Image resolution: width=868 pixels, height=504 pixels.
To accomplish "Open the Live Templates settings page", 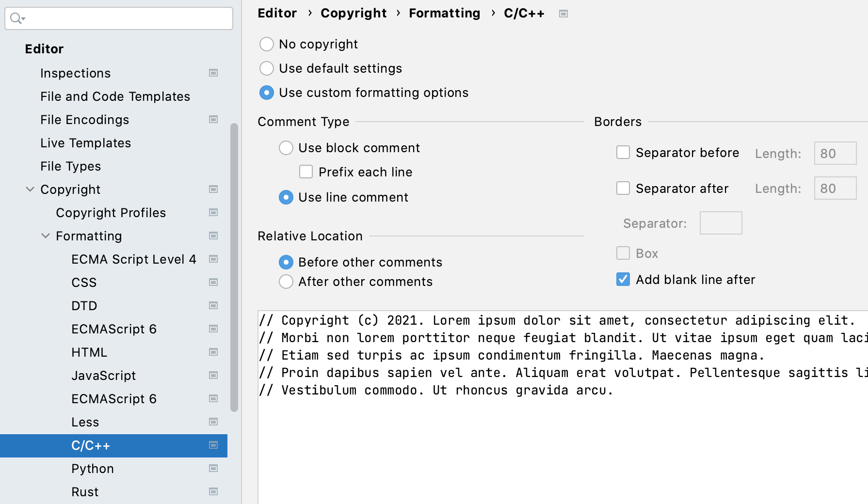I will tap(85, 142).
